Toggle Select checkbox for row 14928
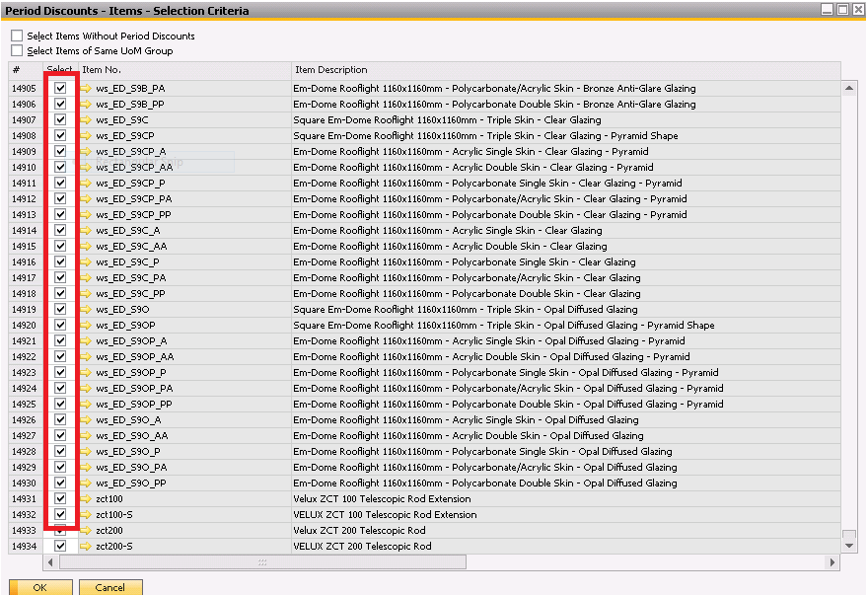868x595 pixels. click(x=60, y=451)
